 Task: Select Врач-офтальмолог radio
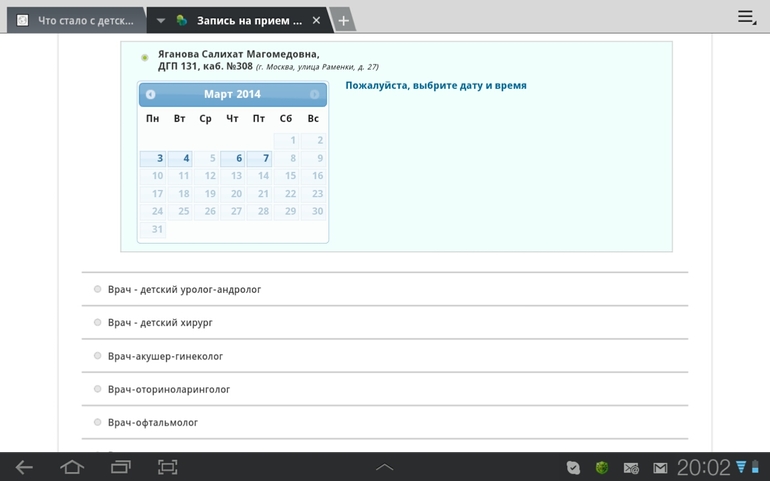click(x=98, y=422)
